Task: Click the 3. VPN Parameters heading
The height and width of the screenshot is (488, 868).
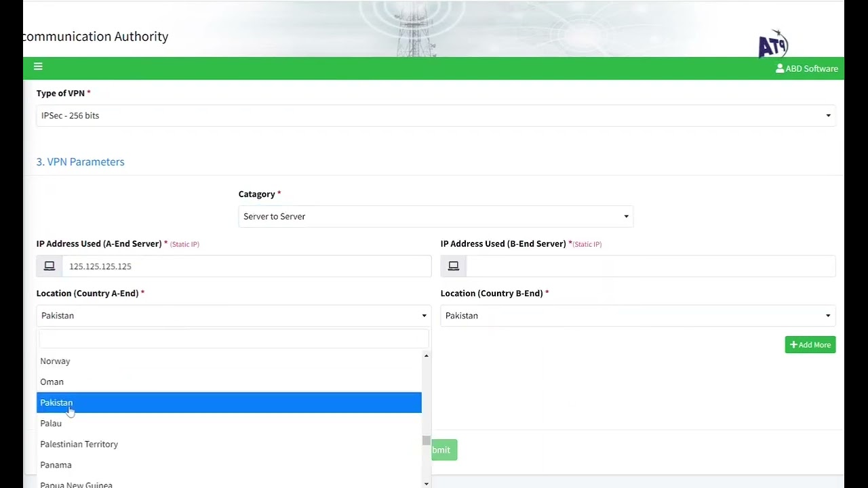Action: 80,162
